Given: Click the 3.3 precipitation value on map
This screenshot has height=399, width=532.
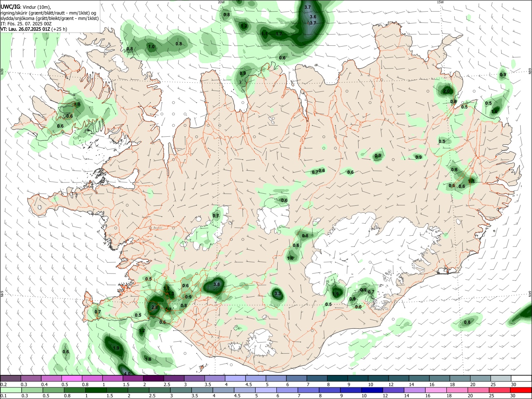Looking at the screenshot, I should pyautogui.click(x=278, y=294).
